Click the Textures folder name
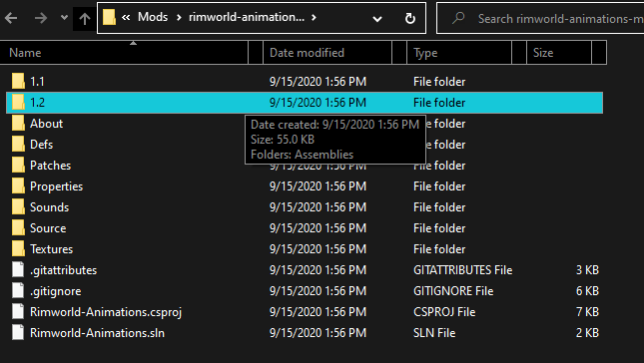Screen dimensions: 644x363 pos(51,249)
